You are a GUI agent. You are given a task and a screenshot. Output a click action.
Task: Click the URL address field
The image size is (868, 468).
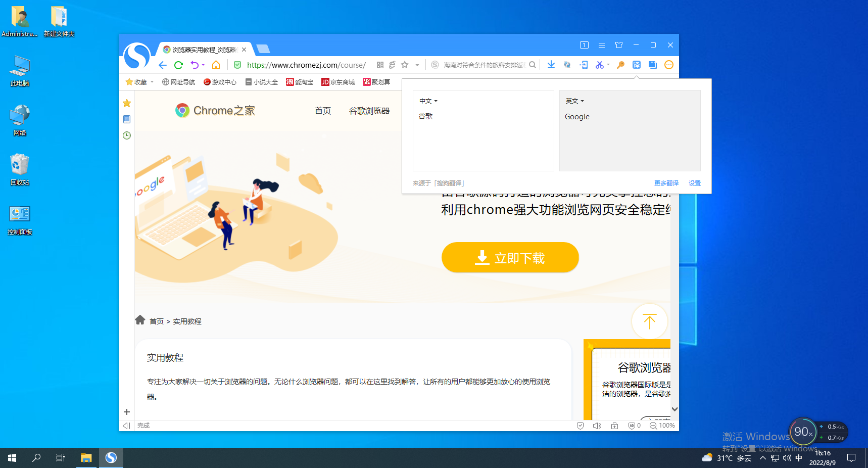[x=306, y=65]
